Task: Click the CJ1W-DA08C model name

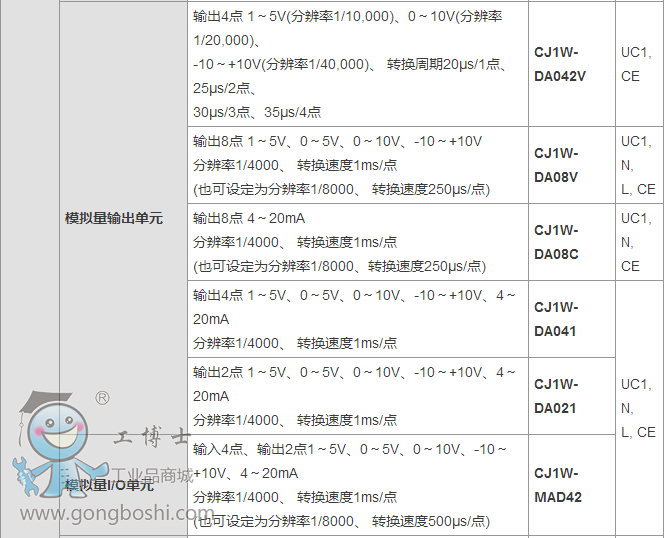Action: [556, 242]
